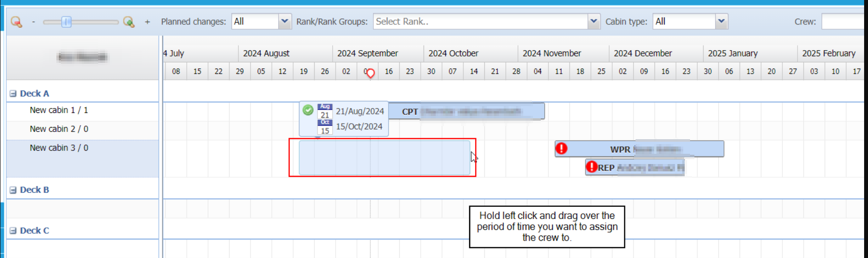
Task: Click the Crew input field
Action: click(844, 21)
